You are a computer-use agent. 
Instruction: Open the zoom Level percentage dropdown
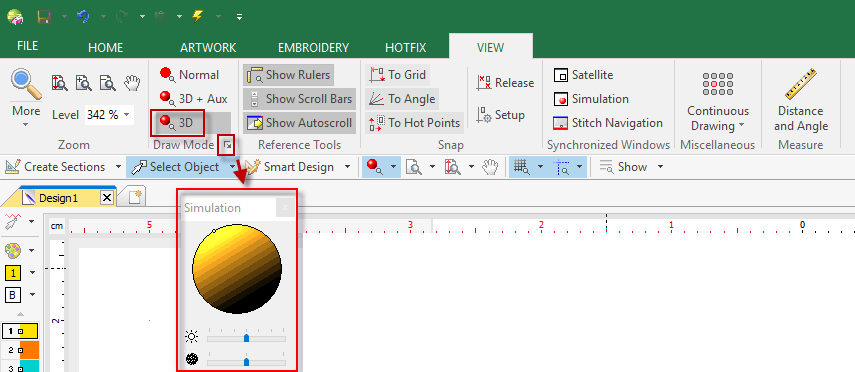tap(127, 115)
